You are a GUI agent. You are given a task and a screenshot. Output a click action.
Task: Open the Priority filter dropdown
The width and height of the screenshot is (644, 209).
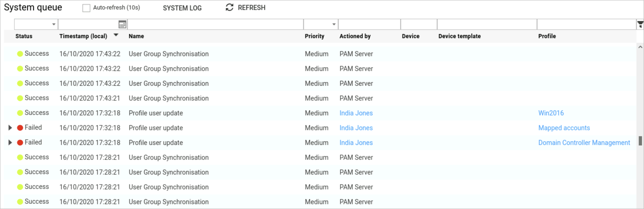click(x=334, y=24)
